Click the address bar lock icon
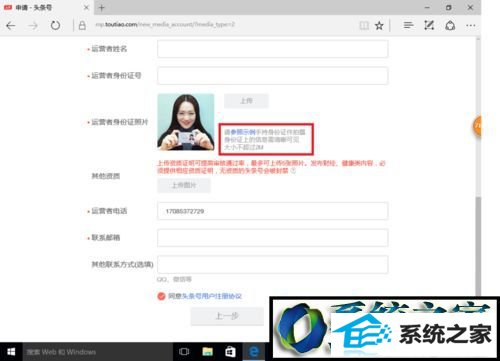This screenshot has height=361, width=500. [82, 26]
